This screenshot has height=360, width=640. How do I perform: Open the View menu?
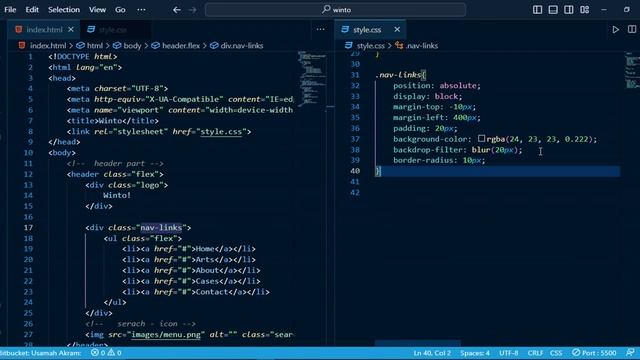click(97, 9)
